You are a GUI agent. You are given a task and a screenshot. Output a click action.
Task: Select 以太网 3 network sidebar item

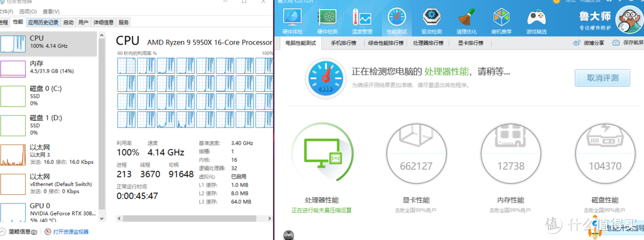(48, 154)
